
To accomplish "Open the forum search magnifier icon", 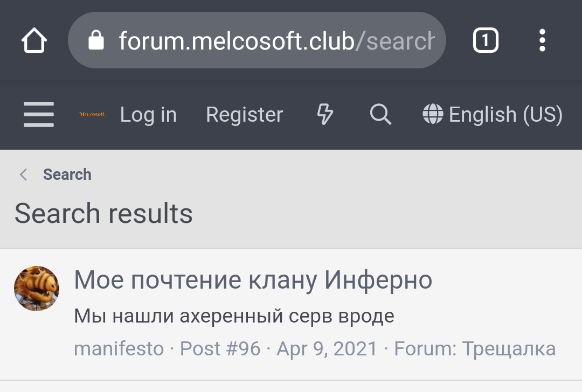I will [x=380, y=114].
